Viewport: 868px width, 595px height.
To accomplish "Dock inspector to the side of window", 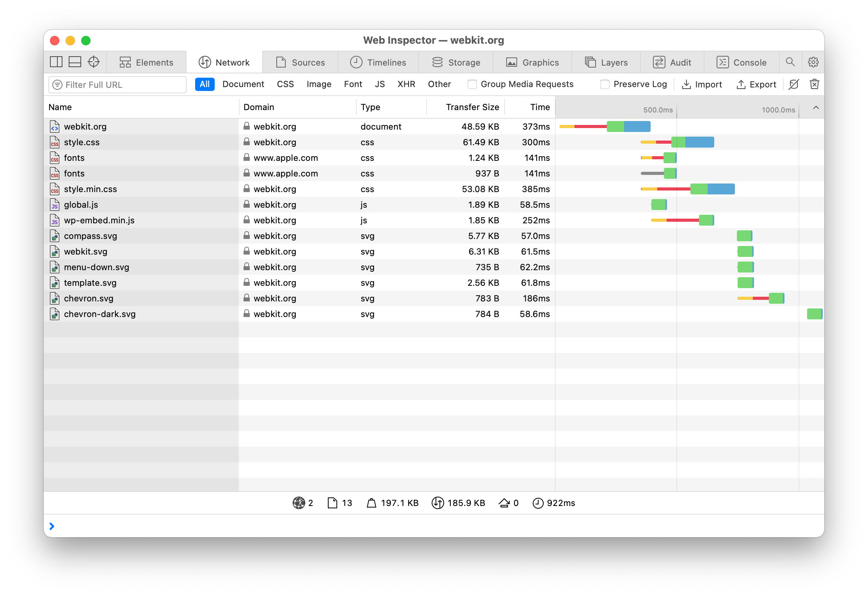I will [56, 62].
